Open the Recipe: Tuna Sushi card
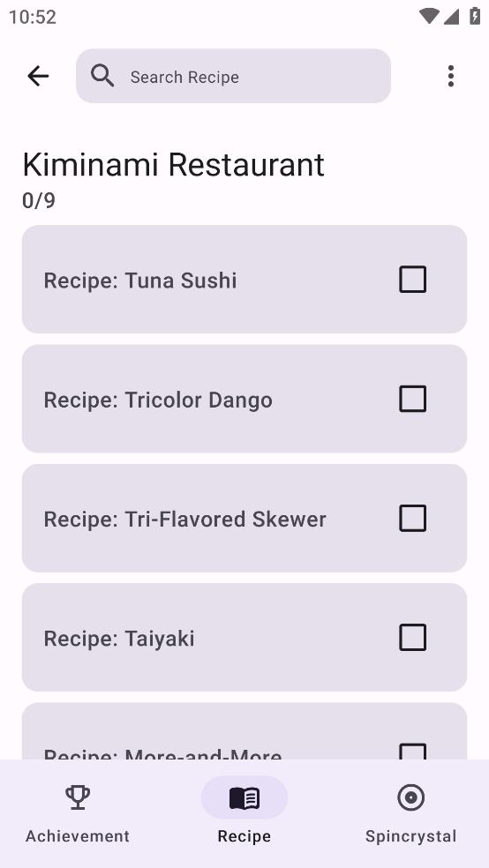 click(x=244, y=279)
